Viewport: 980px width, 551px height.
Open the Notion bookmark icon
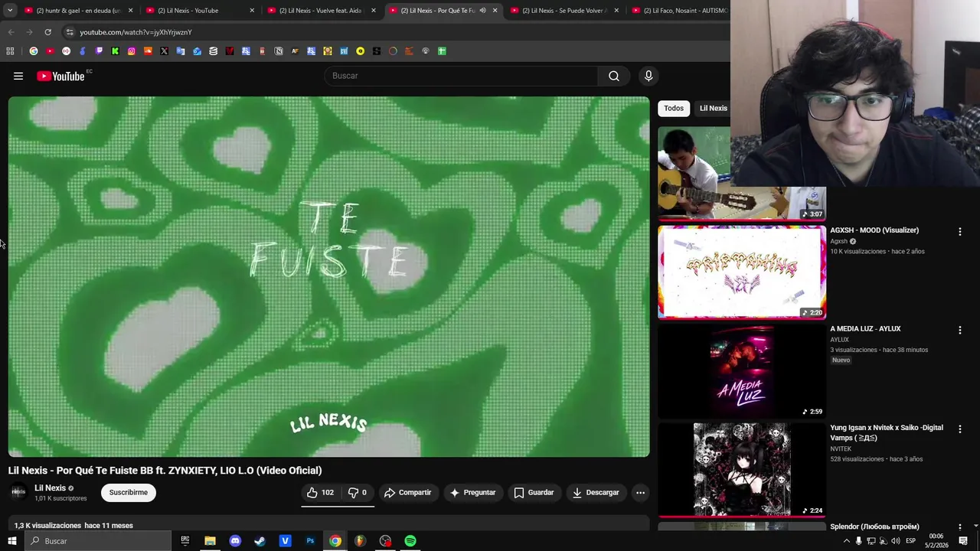[x=279, y=51]
